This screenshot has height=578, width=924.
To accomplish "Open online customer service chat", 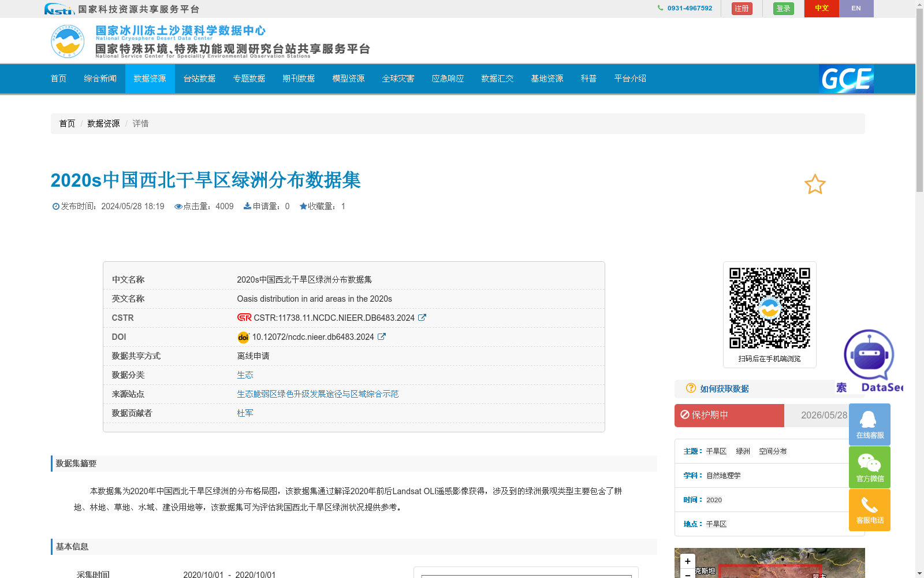I will click(x=870, y=424).
